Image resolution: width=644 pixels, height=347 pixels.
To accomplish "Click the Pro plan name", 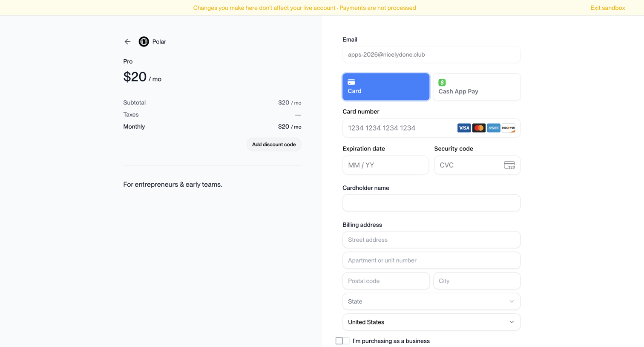I will click(128, 61).
